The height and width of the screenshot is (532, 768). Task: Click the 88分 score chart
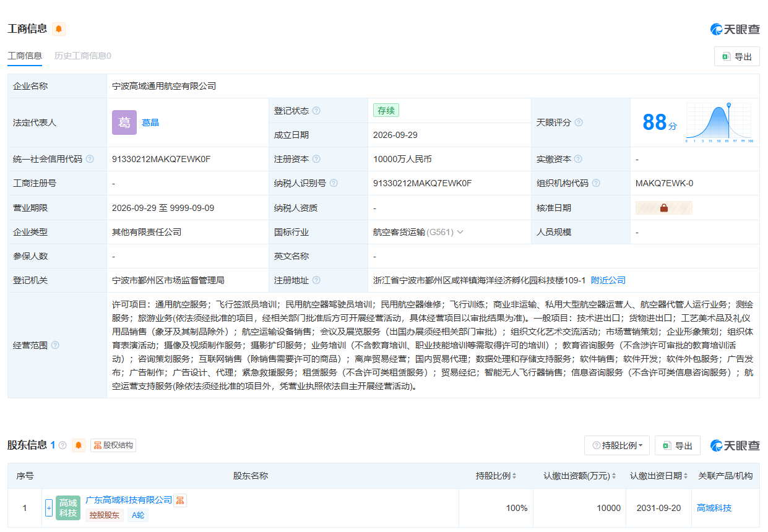pyautogui.click(x=718, y=122)
